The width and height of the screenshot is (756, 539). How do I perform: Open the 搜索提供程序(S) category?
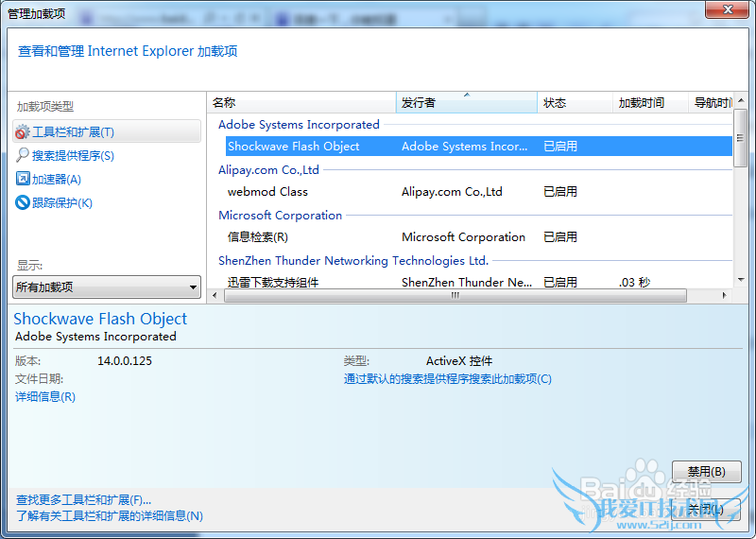click(x=73, y=155)
